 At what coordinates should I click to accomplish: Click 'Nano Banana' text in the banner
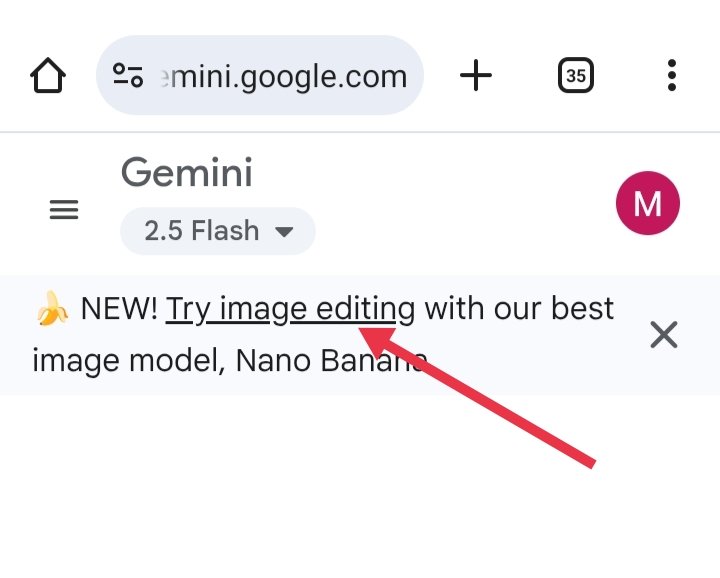(x=331, y=360)
